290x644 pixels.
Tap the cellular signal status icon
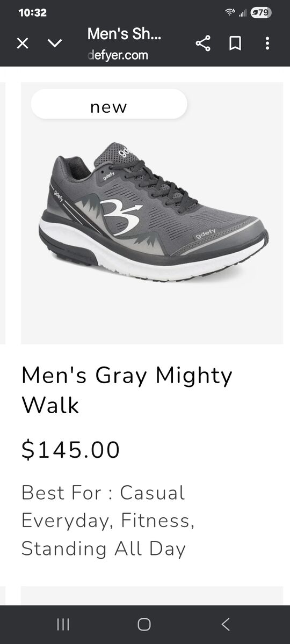pos(243,13)
